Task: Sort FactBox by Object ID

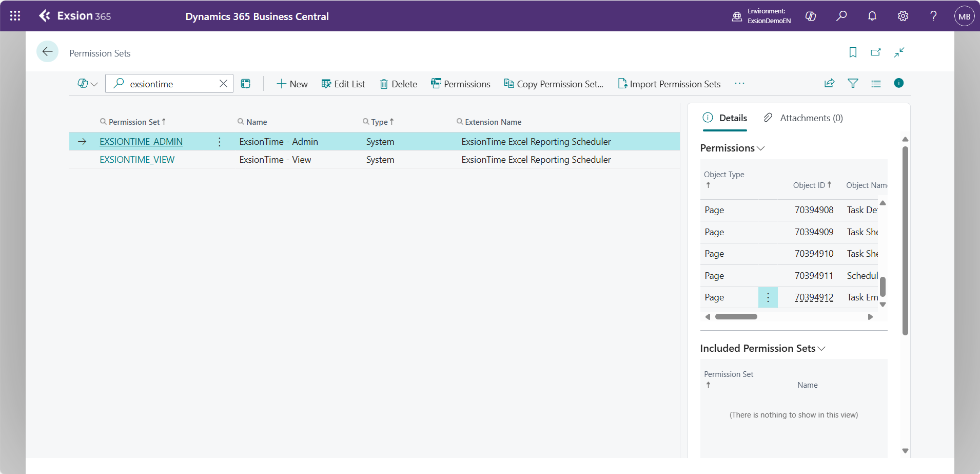Action: coord(812,185)
